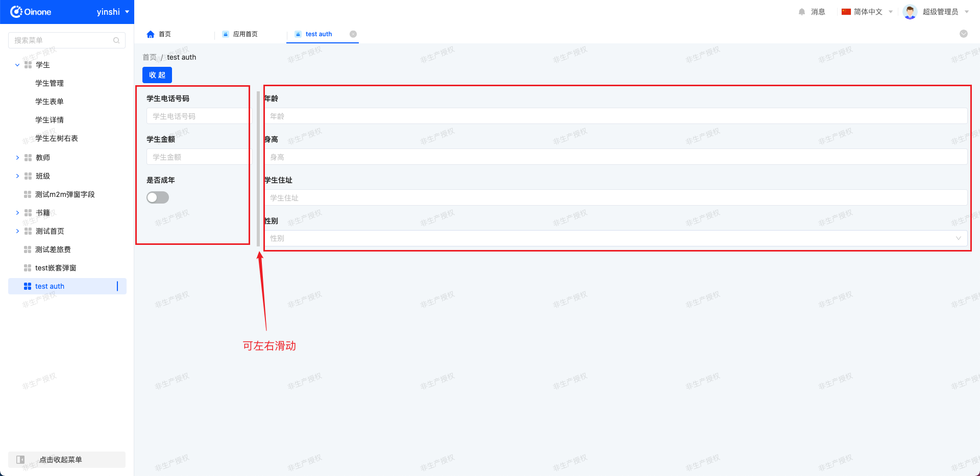Image resolution: width=980 pixels, height=476 pixels.
Task: Toggle the 是否成年 switch
Action: coord(158,197)
